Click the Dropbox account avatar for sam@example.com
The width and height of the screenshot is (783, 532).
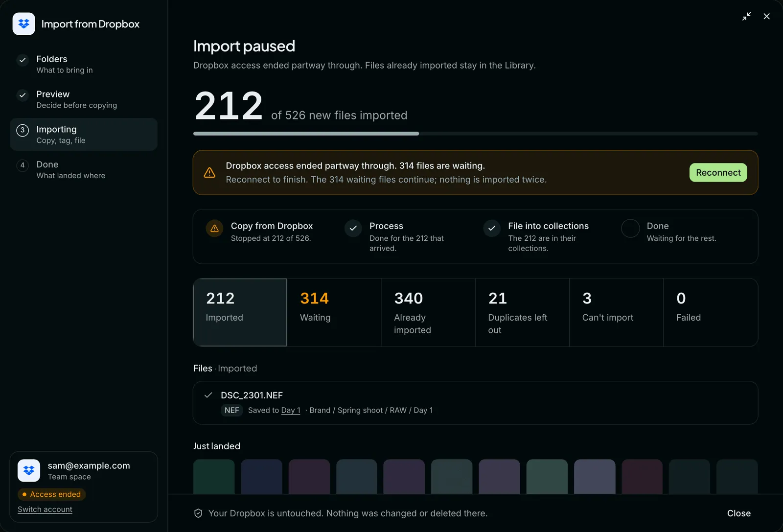(x=29, y=471)
